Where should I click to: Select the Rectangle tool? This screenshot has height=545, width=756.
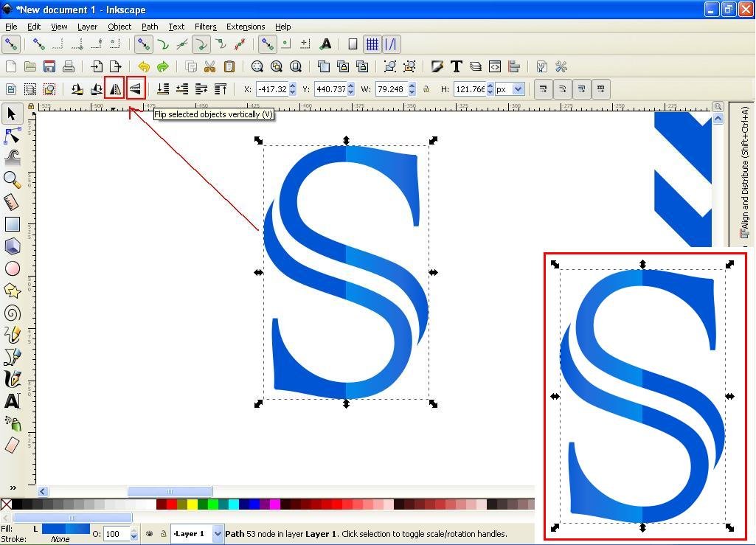pos(12,224)
